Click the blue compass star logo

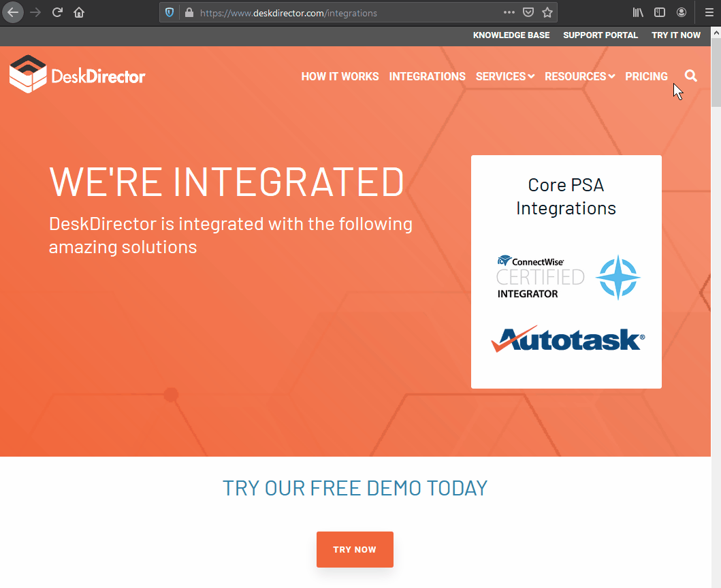point(618,277)
